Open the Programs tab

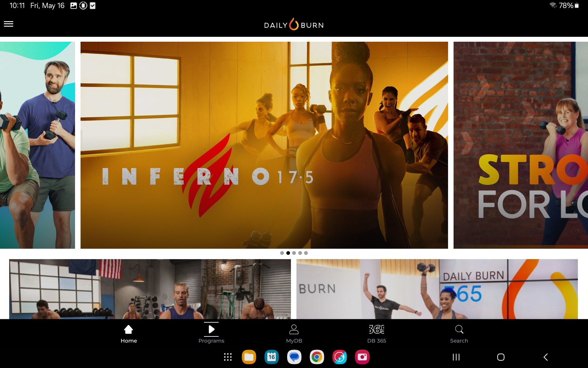click(x=211, y=334)
